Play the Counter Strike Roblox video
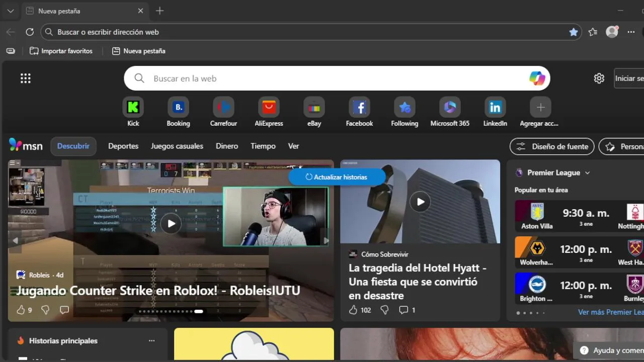 pyautogui.click(x=171, y=223)
